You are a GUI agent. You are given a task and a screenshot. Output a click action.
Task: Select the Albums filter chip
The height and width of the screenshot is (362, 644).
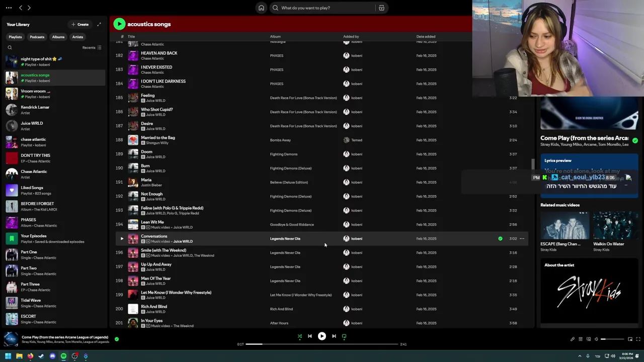58,37
